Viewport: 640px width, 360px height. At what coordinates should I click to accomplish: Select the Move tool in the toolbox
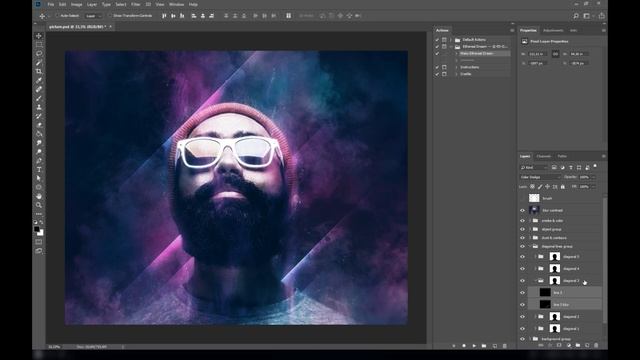(x=39, y=36)
